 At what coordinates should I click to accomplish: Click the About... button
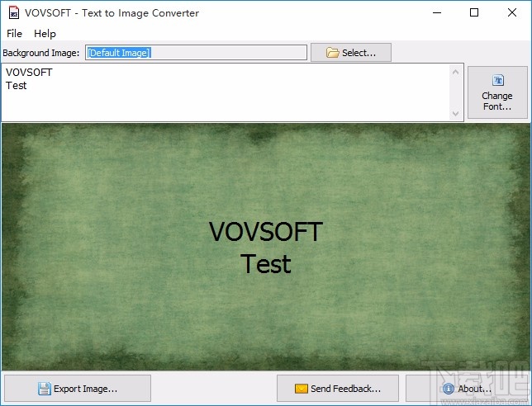pos(467,388)
